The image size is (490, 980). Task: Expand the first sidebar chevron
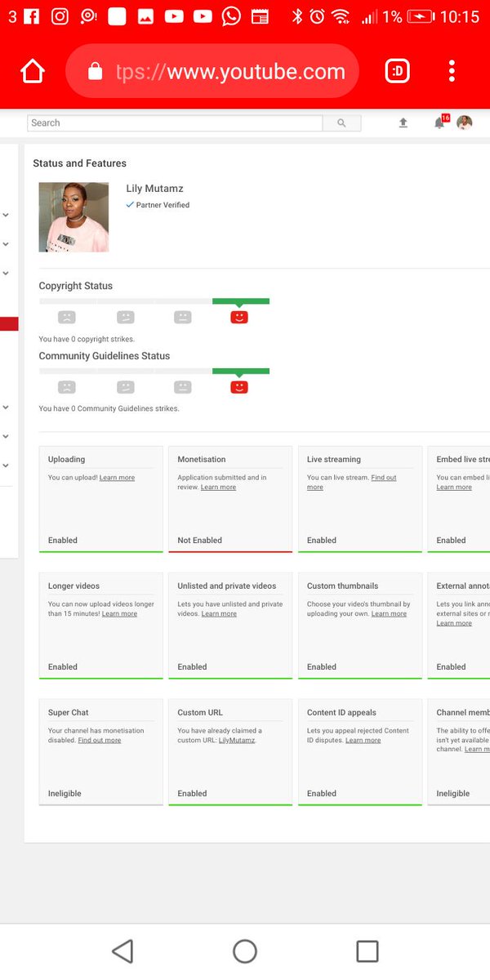pyautogui.click(x=6, y=216)
